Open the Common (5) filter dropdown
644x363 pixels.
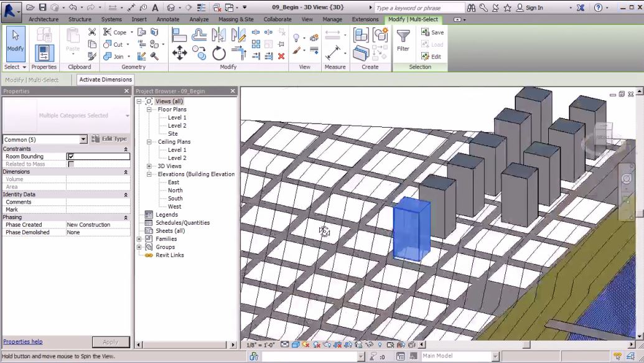pos(83,139)
